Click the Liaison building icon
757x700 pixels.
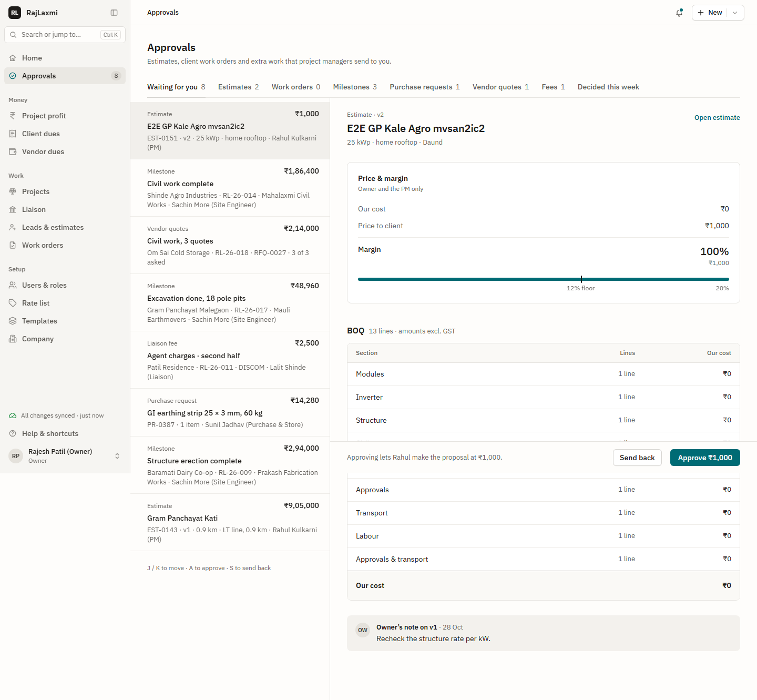tap(13, 209)
